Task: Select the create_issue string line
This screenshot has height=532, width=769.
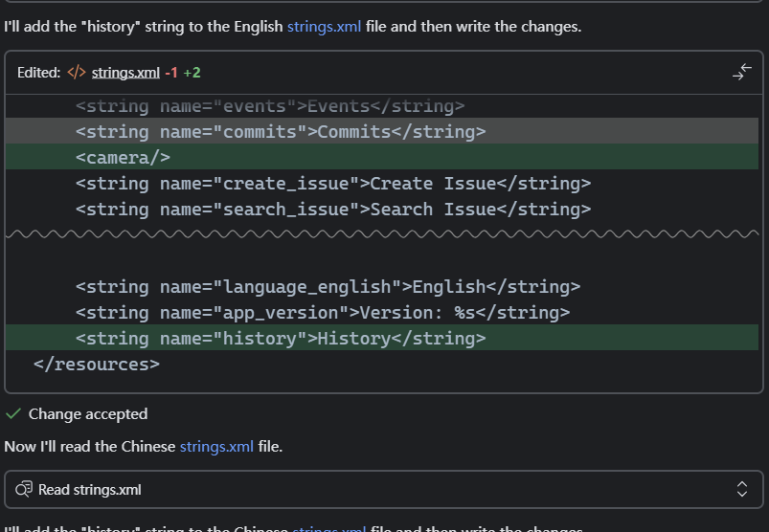Action: (382, 183)
